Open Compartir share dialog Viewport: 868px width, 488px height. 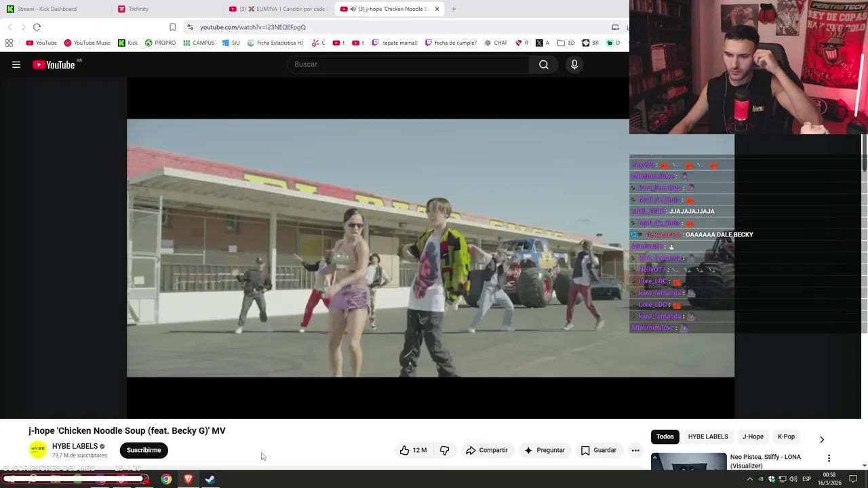[487, 450]
